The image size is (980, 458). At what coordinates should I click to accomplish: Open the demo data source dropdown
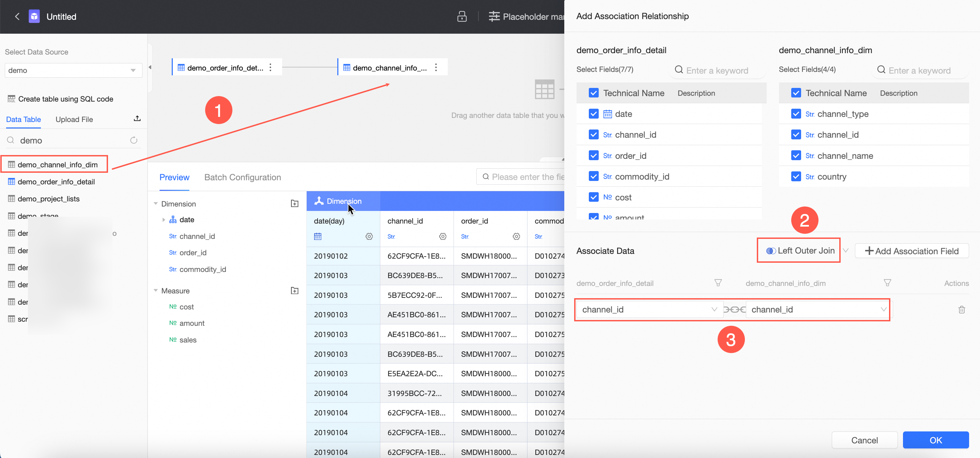pyautogui.click(x=73, y=71)
